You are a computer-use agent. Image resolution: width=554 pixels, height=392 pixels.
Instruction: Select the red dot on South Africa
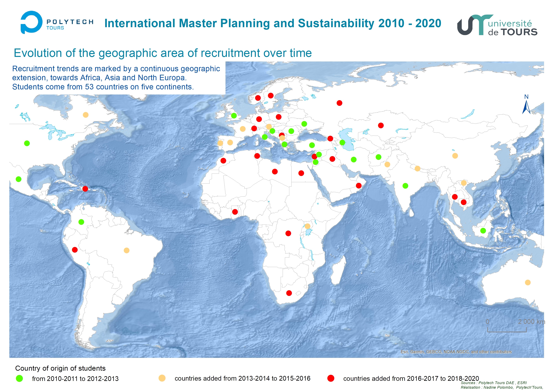[x=289, y=293]
